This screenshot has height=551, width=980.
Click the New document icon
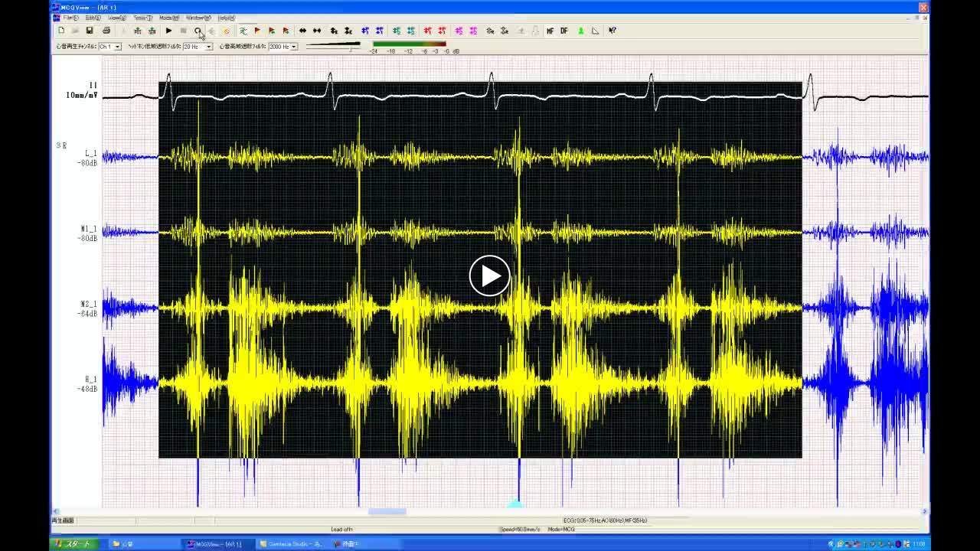61,31
